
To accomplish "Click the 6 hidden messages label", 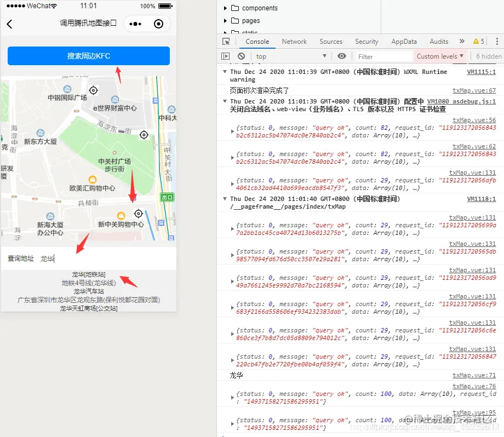I will tap(489, 56).
